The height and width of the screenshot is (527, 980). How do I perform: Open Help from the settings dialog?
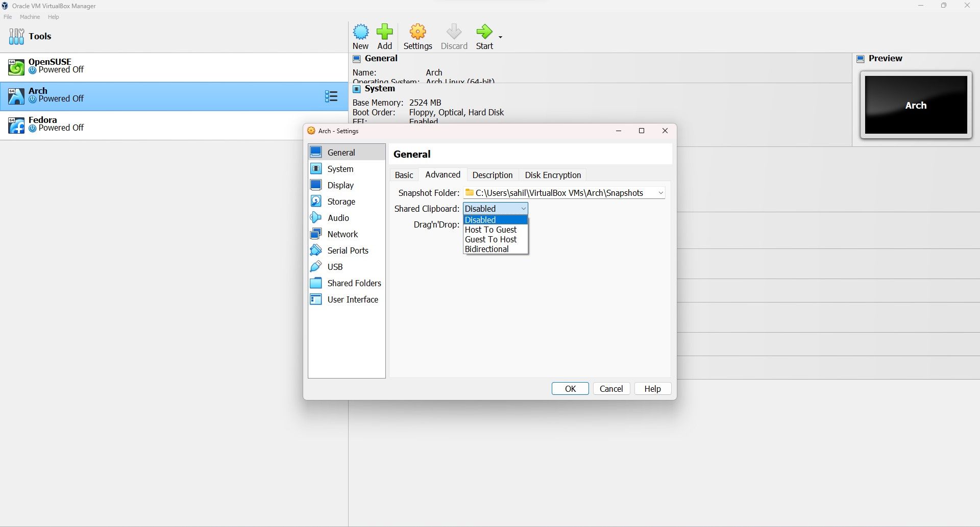pyautogui.click(x=652, y=388)
